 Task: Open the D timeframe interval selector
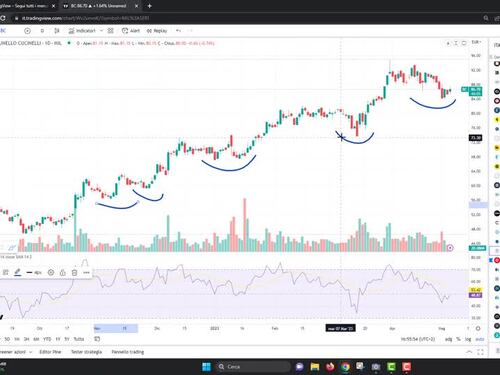tap(42, 31)
